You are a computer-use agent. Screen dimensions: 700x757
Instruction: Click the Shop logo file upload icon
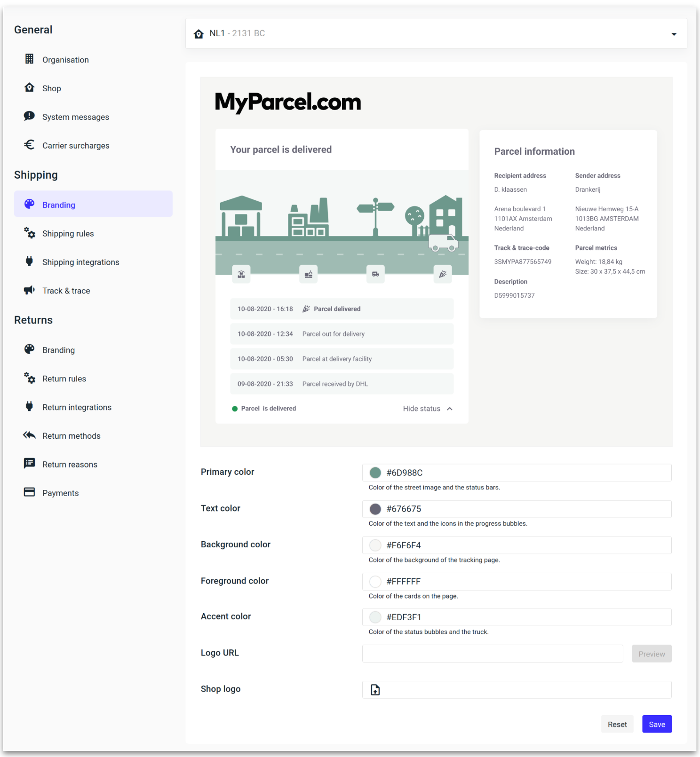375,690
